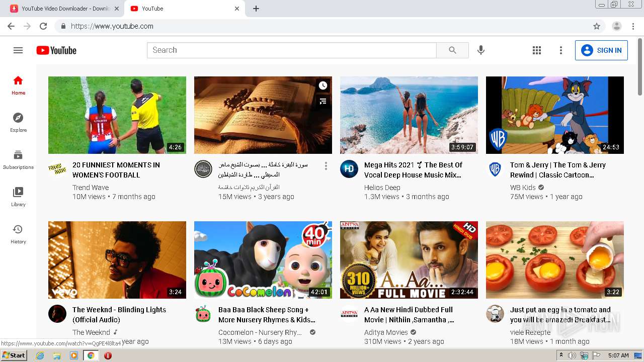Open Library in the sidebar

[x=18, y=197]
